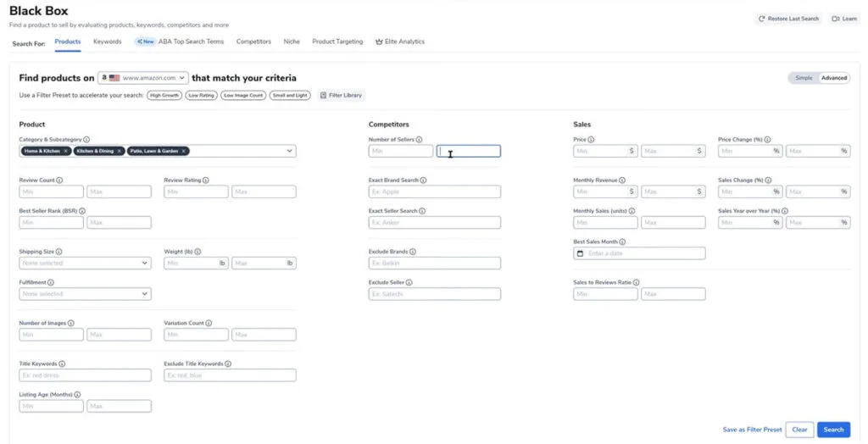
Task: Click calendar icon in Best Sales Month
Action: point(580,253)
